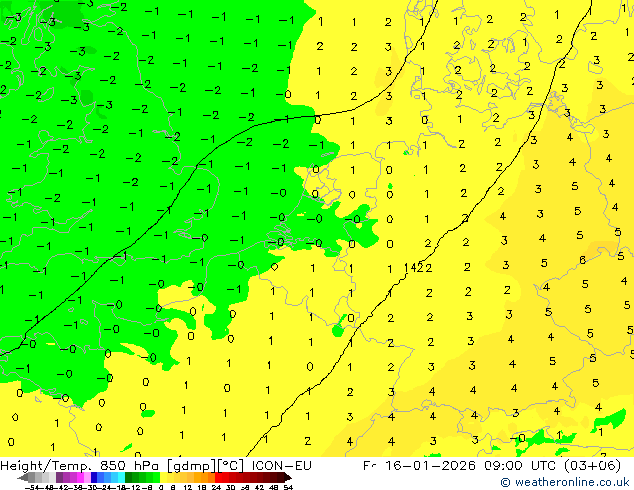Screen dimensions: 634x490
Task: Click the -54 legend scale label
Action: pos(32,487)
